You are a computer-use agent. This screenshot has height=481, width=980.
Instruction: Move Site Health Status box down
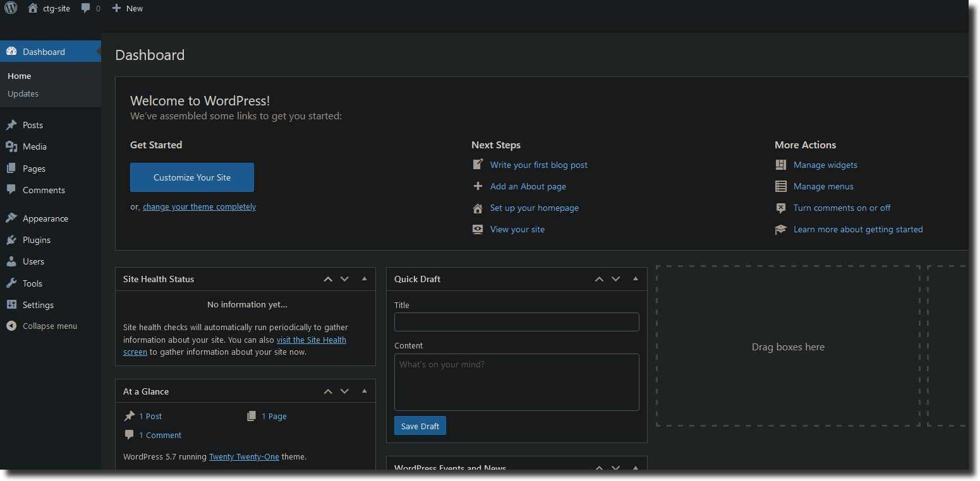(344, 279)
